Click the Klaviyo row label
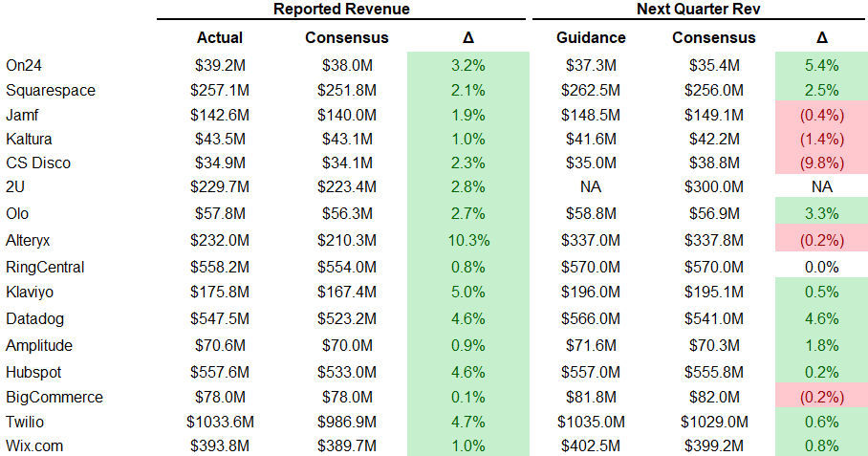868x456 pixels. (30, 293)
